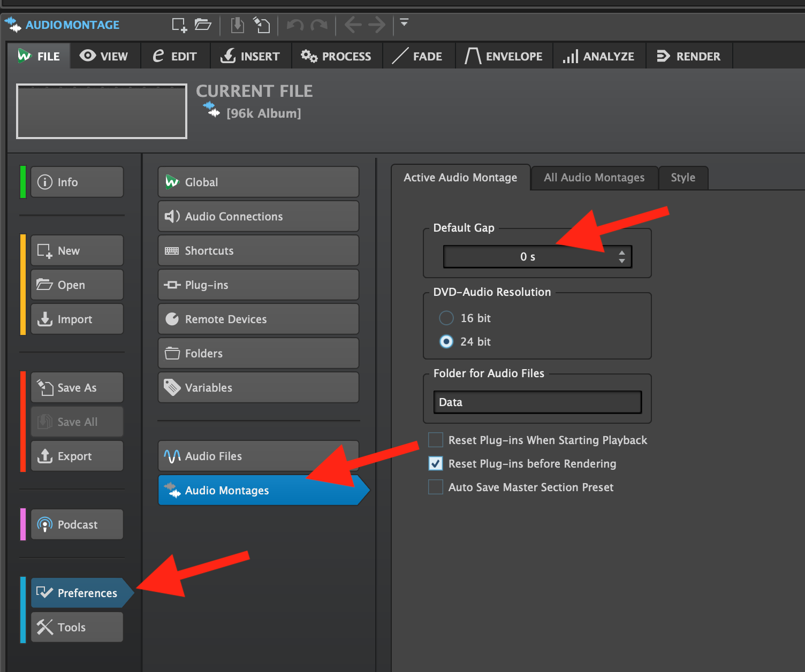
Task: Open Plug-ins preferences
Action: [259, 285]
